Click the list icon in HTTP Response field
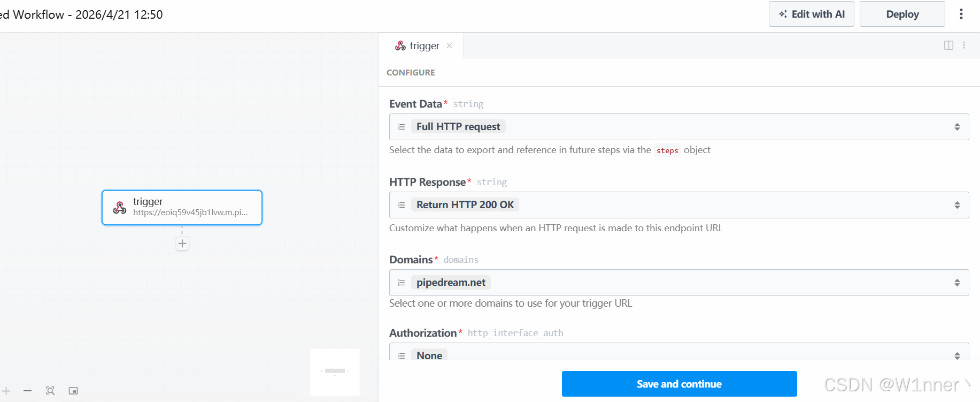 pyautogui.click(x=401, y=205)
